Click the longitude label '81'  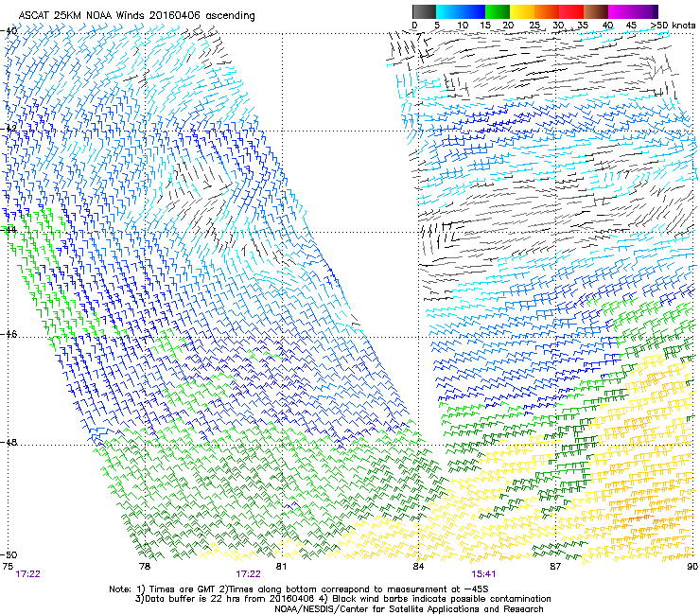pyautogui.click(x=281, y=567)
